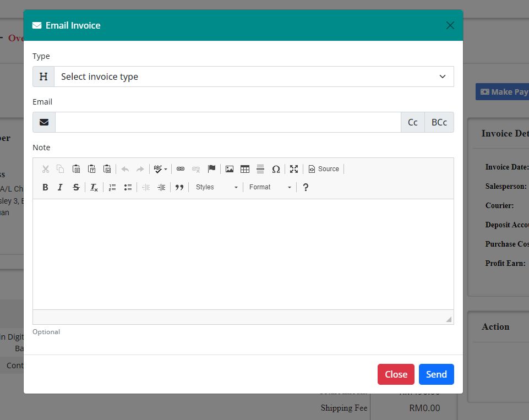The image size is (529, 420).
Task: Click the envelope icon beside Email field
Action: [44, 122]
